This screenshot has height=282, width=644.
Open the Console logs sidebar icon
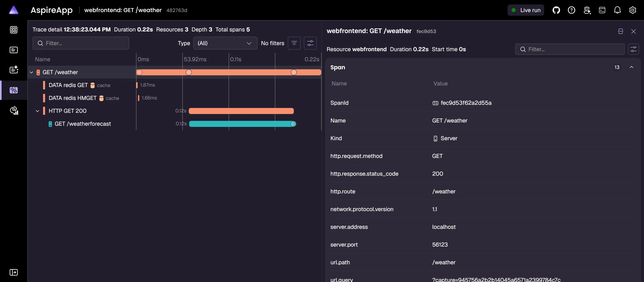(13, 50)
